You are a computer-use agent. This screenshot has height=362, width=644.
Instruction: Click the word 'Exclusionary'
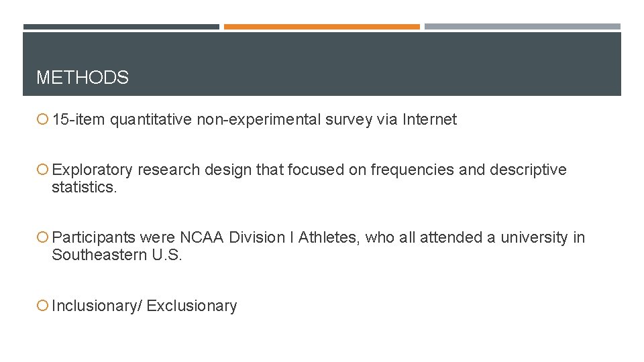(x=192, y=306)
